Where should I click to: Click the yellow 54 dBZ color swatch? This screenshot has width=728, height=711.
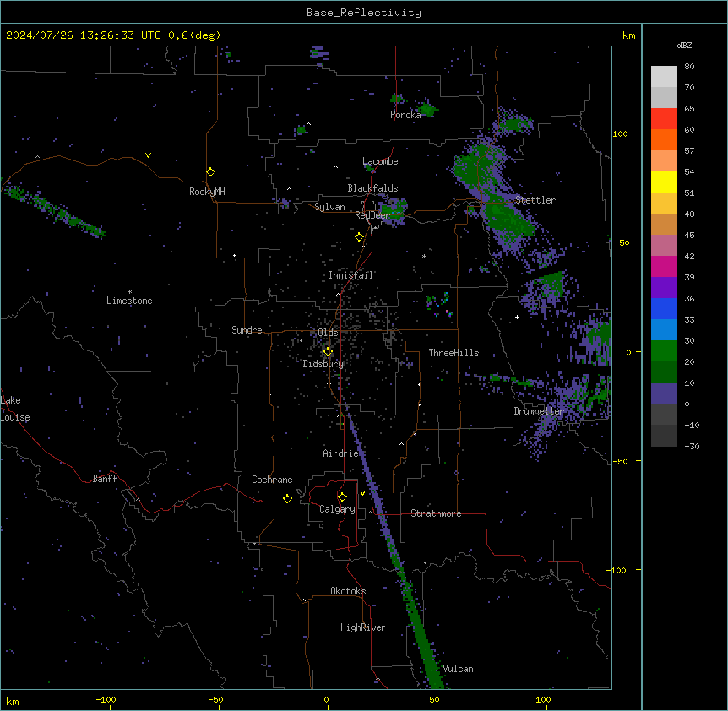click(x=664, y=182)
